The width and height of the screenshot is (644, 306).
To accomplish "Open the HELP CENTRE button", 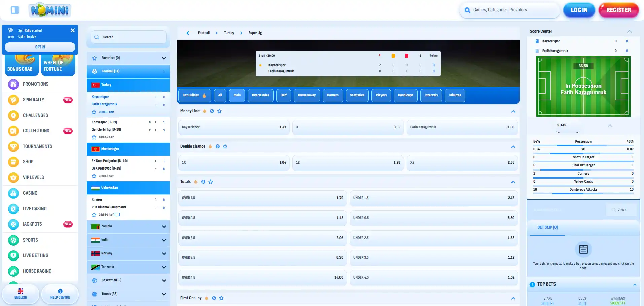I will click(60, 294).
